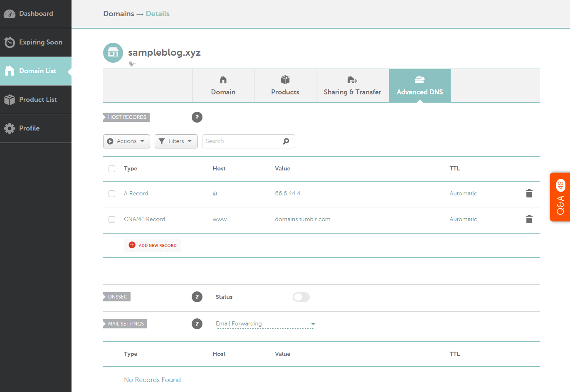Open the Email Forwarding dropdown
This screenshot has height=392, width=570.
(265, 324)
